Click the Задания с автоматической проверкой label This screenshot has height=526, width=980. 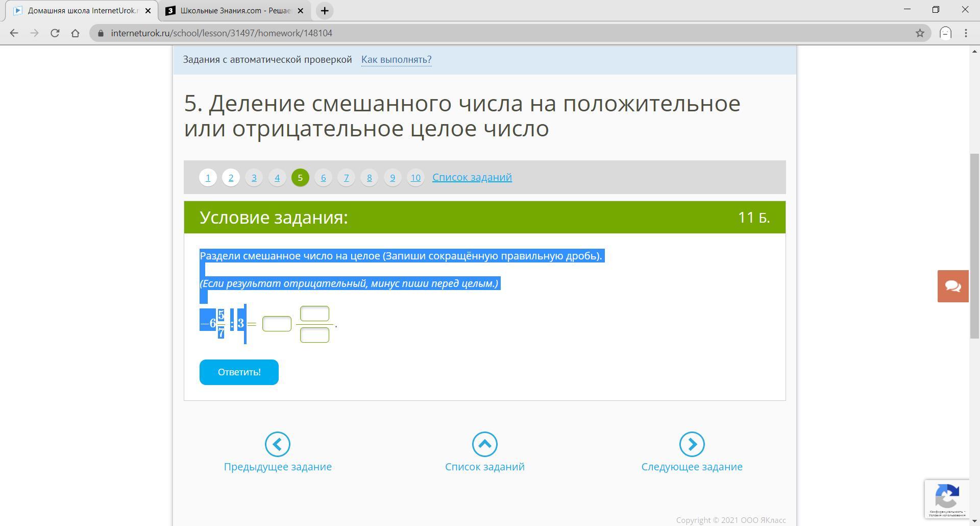coord(267,60)
